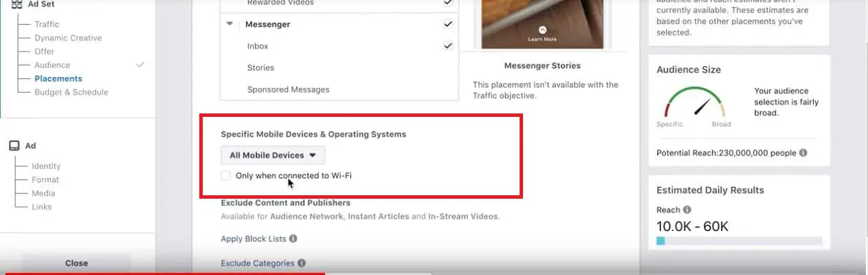Click the audience size gauge

point(695,103)
